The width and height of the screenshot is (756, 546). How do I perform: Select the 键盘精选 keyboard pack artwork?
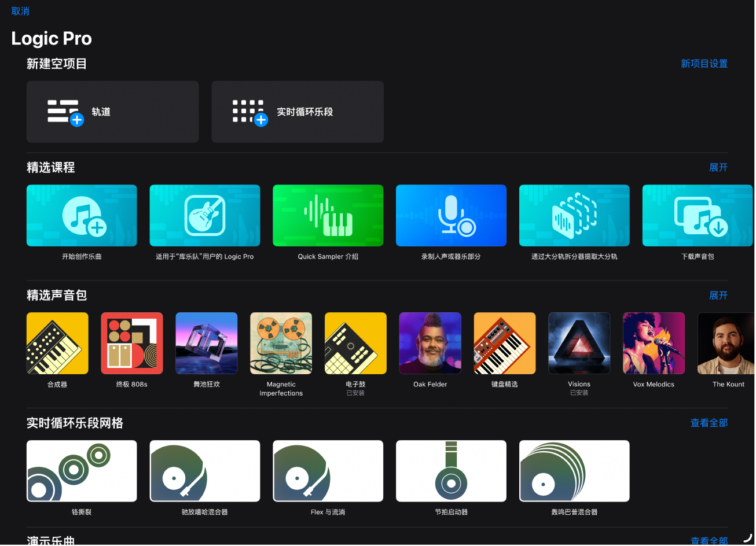coord(505,344)
